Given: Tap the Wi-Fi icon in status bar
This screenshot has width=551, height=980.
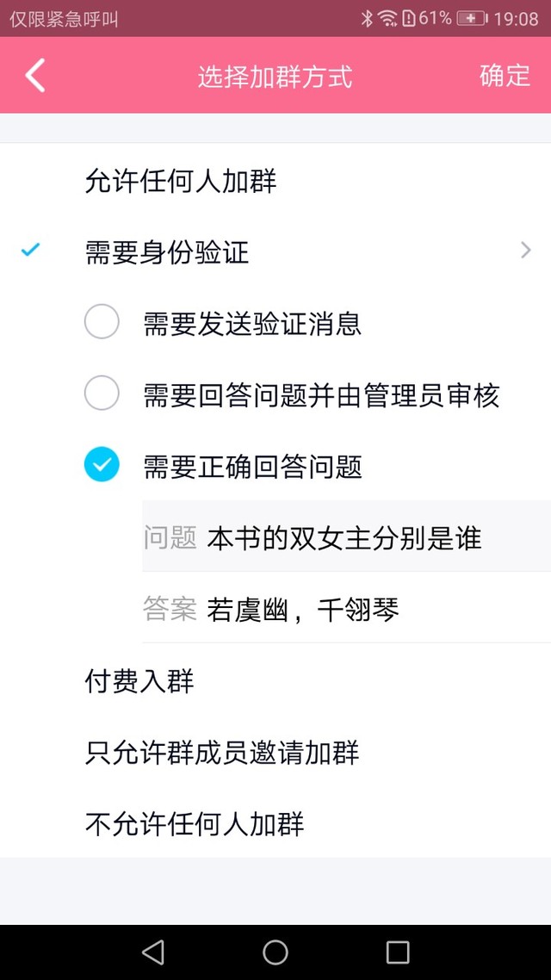Looking at the screenshot, I should 387,18.
